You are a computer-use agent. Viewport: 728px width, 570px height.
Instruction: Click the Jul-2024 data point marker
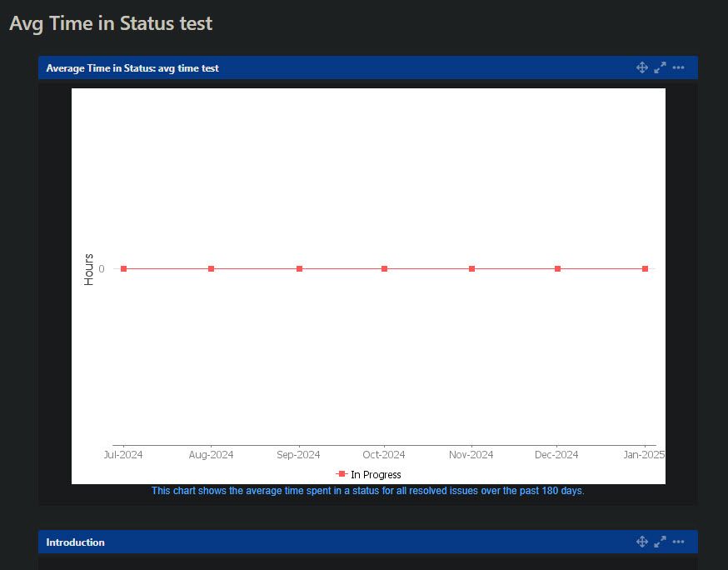[123, 268]
